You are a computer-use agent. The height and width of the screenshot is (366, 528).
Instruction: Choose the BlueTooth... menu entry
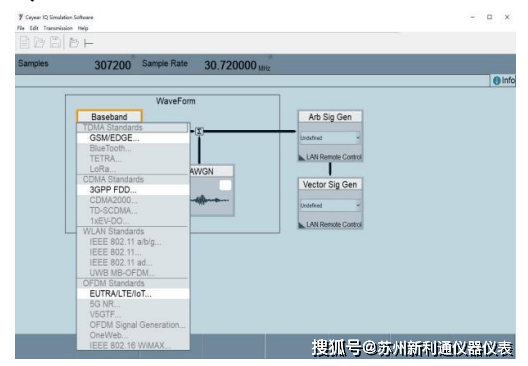(x=133, y=148)
